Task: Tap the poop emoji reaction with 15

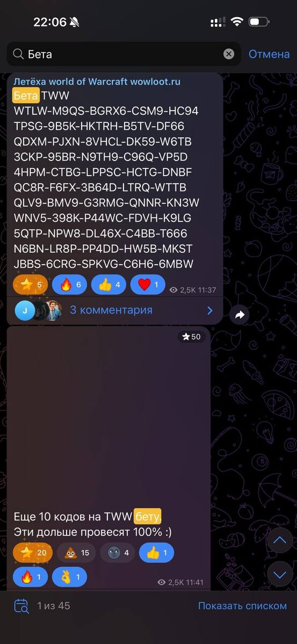Action: point(76,553)
